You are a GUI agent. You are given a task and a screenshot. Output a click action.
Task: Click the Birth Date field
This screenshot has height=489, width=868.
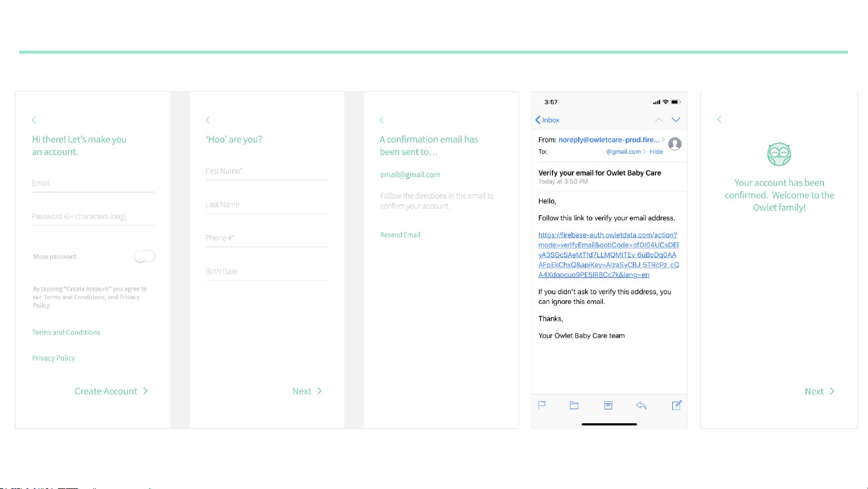click(x=267, y=272)
